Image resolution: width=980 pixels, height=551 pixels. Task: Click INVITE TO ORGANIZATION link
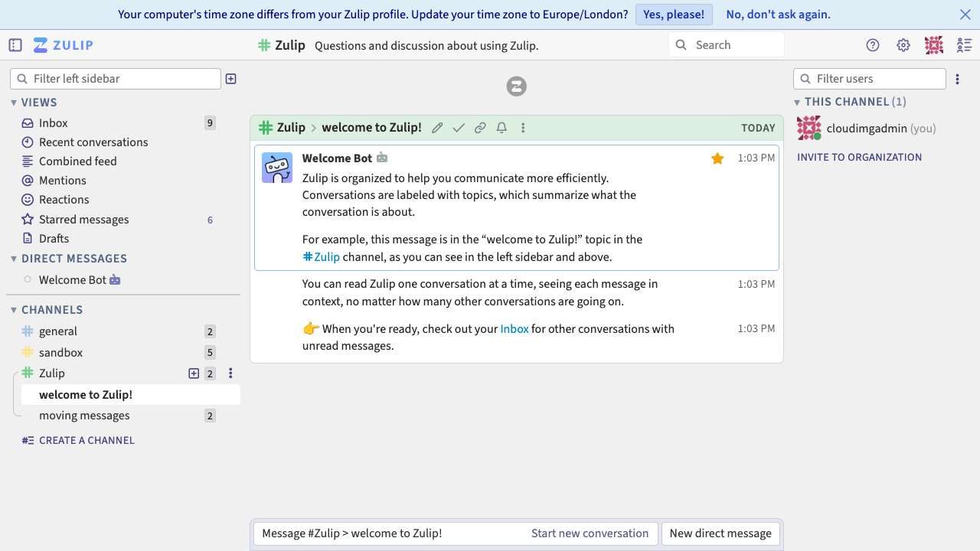point(859,158)
